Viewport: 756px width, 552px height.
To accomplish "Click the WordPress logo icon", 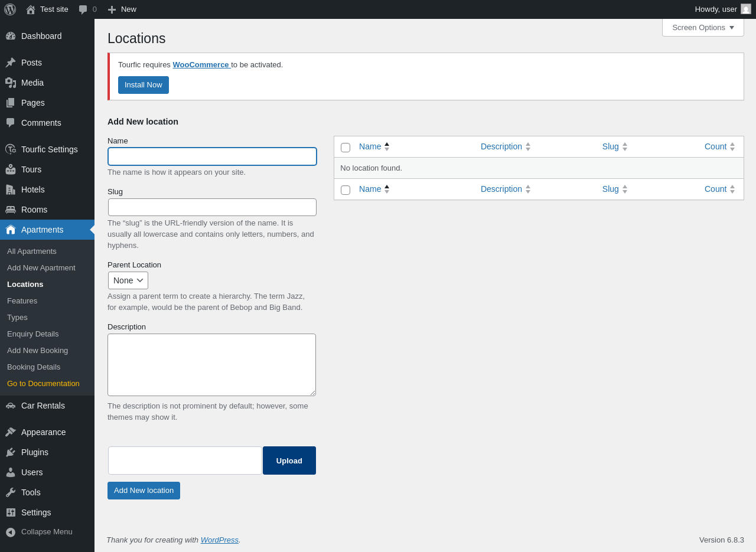I will (x=10, y=9).
